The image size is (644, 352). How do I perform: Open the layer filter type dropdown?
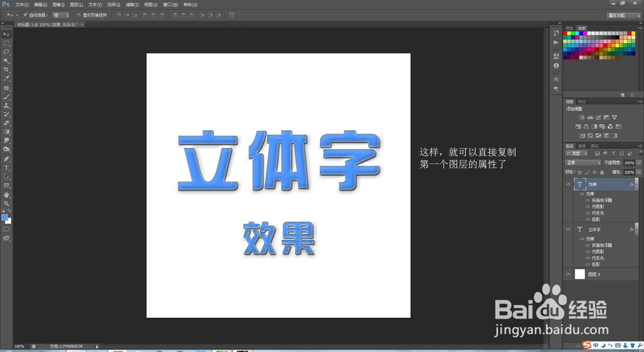[x=577, y=153]
